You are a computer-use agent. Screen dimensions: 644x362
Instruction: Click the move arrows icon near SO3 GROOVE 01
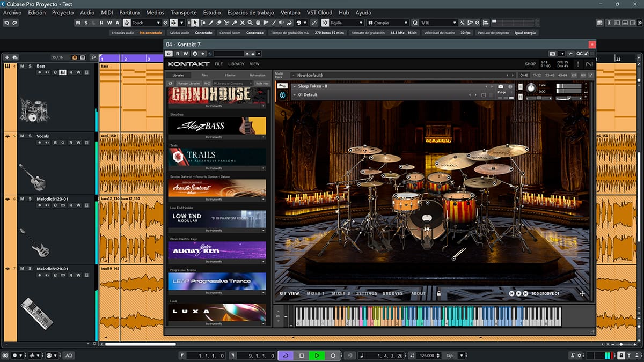coord(582,293)
